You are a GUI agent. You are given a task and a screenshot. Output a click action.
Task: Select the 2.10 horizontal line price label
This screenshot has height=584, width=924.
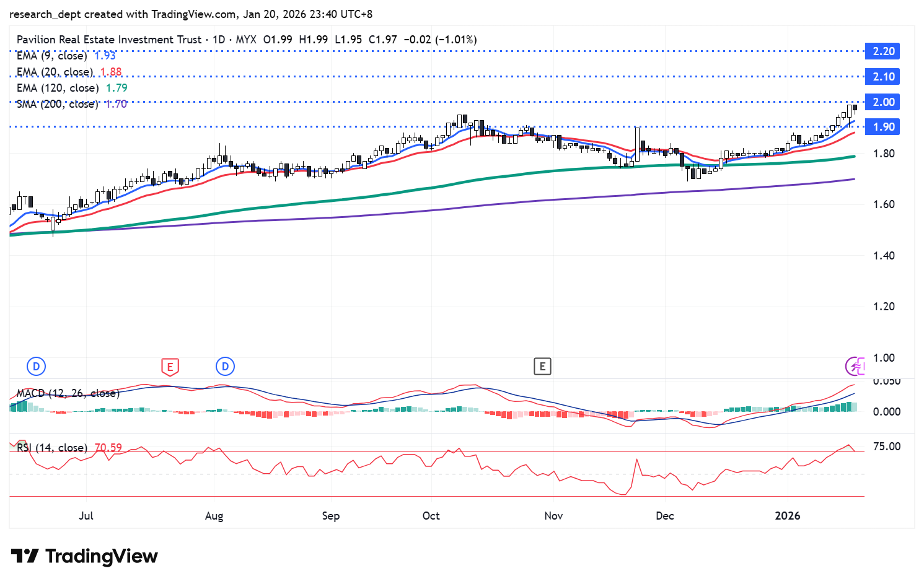[882, 77]
